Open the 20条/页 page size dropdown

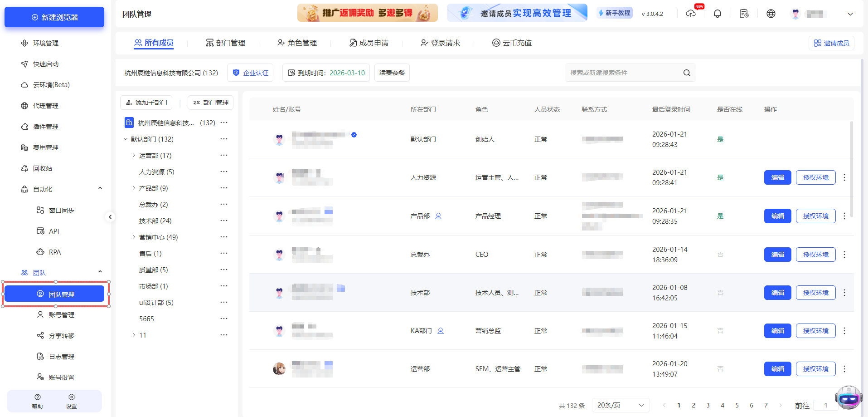[620, 405]
